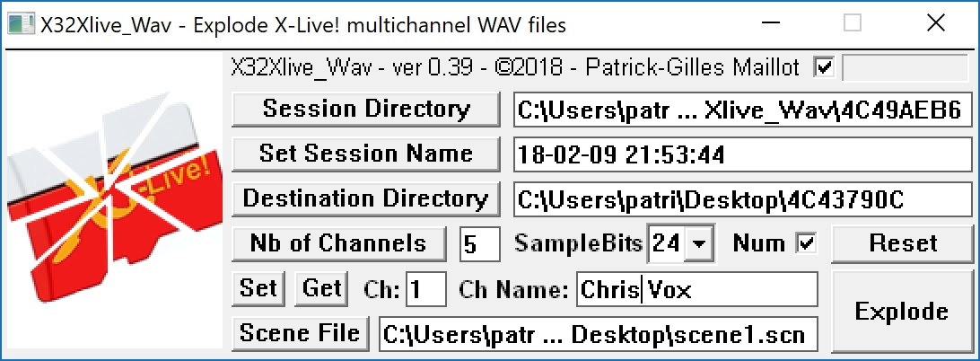Viewport: 980px width, 361px height.
Task: Minimize the X32Xlive_Wav window
Action: click(770, 23)
